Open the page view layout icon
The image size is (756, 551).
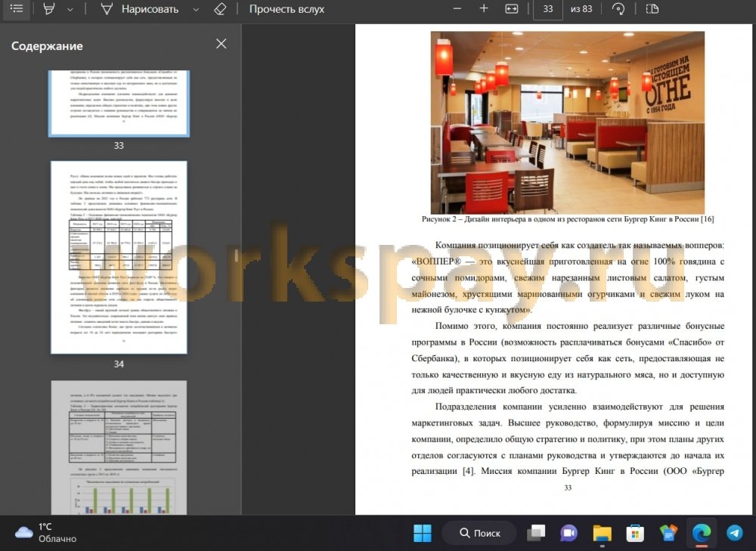pyautogui.click(x=652, y=8)
